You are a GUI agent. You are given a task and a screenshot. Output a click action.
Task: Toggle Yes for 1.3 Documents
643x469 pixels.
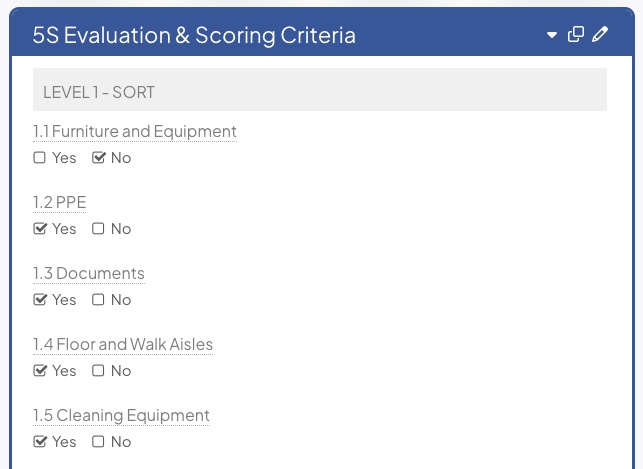click(x=40, y=300)
